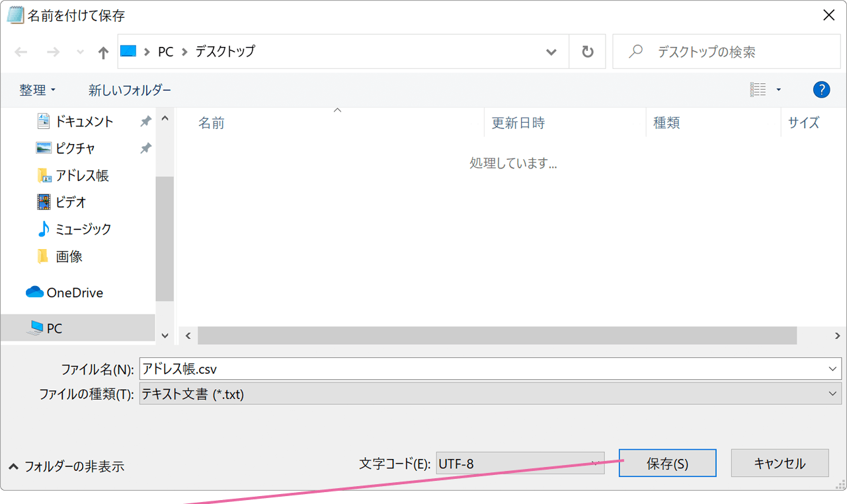This screenshot has height=504, width=847.
Task: Click the 保存(S) button
Action: pyautogui.click(x=667, y=463)
